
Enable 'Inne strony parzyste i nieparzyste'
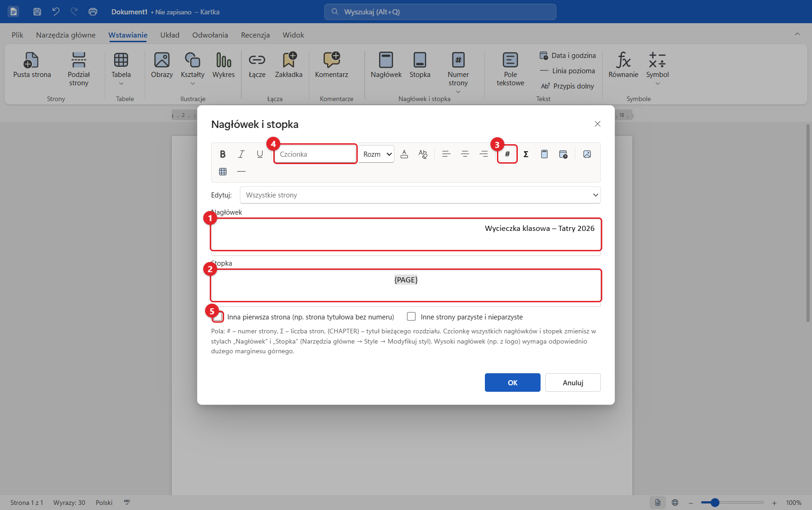pos(411,317)
